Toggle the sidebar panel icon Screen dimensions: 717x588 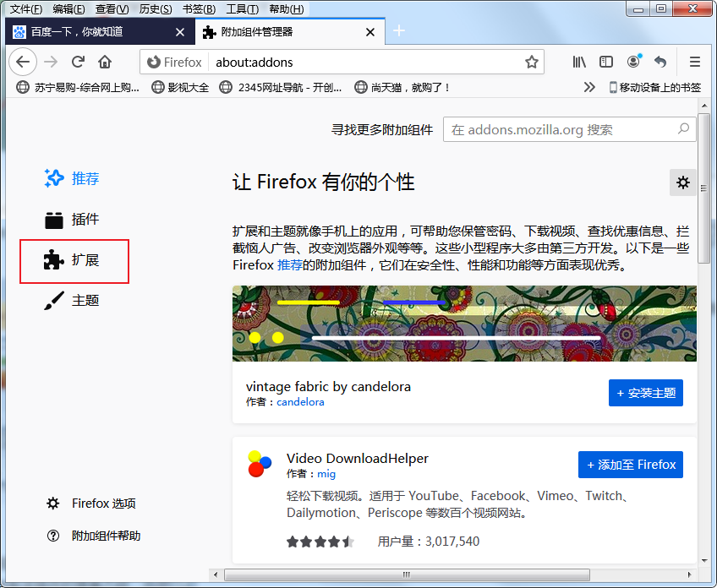605,62
